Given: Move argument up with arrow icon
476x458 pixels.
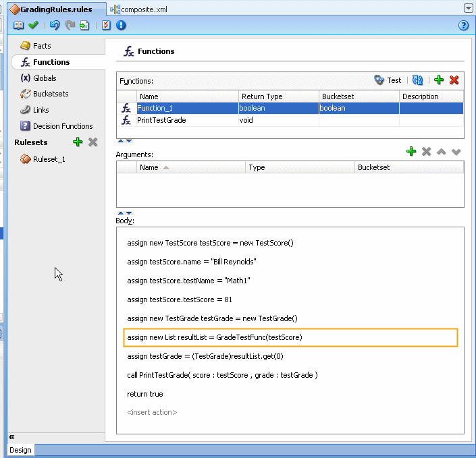Looking at the screenshot, I should point(441,152).
